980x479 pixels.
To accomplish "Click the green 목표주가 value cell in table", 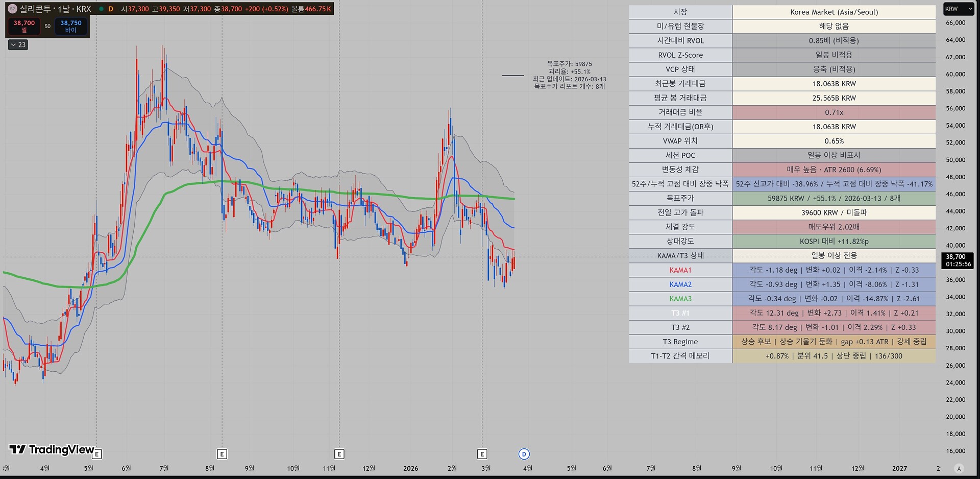I will (x=834, y=198).
